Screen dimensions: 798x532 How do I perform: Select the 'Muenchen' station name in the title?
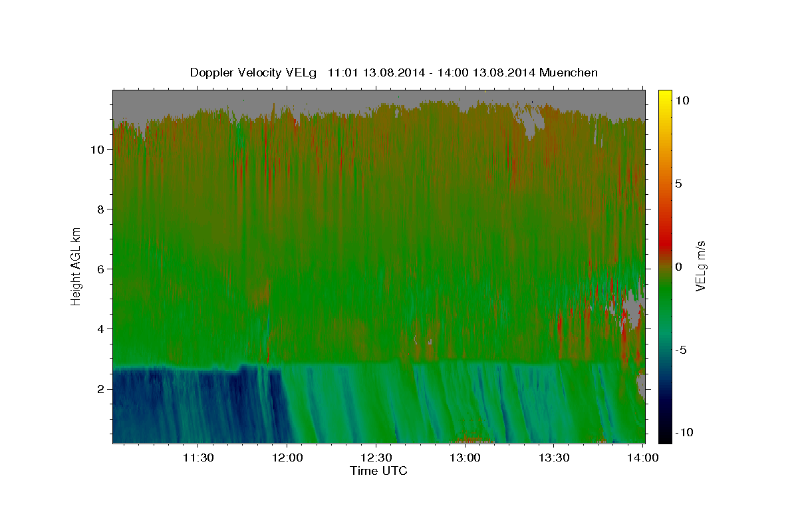click(x=569, y=72)
